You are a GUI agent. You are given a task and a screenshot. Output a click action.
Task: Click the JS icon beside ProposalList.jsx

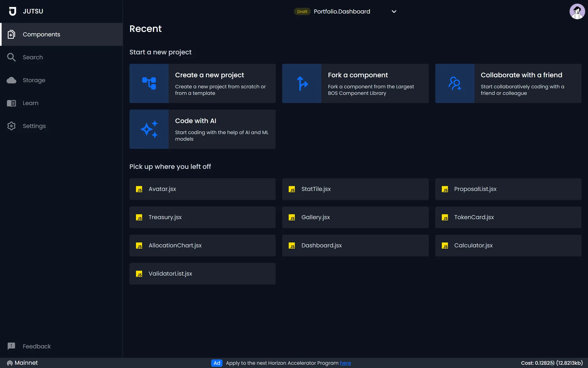pos(445,189)
